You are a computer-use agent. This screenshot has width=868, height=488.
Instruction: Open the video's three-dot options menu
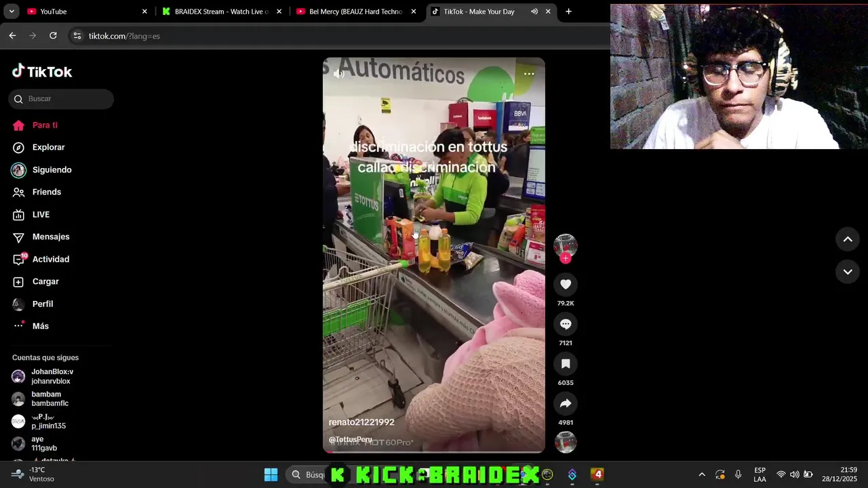529,74
